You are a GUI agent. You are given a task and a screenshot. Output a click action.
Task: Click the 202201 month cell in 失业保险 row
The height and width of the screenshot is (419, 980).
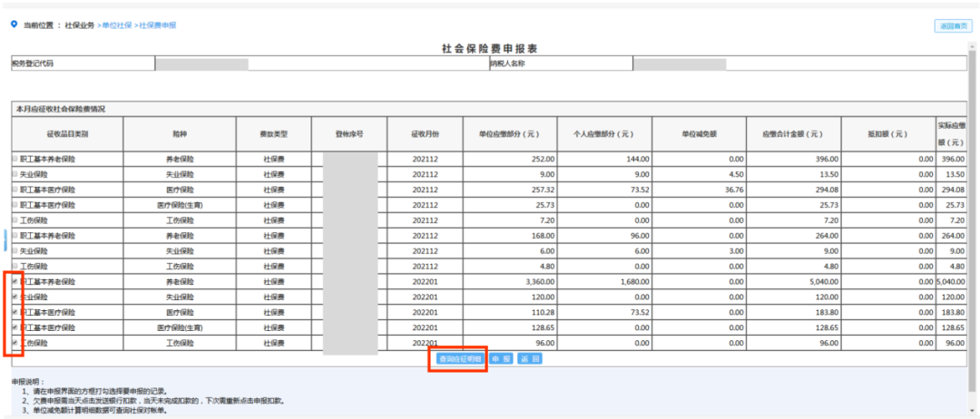coord(425,297)
